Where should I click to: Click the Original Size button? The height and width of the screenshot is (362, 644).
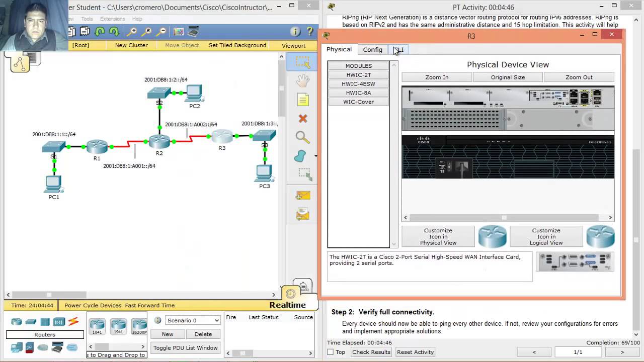click(508, 77)
